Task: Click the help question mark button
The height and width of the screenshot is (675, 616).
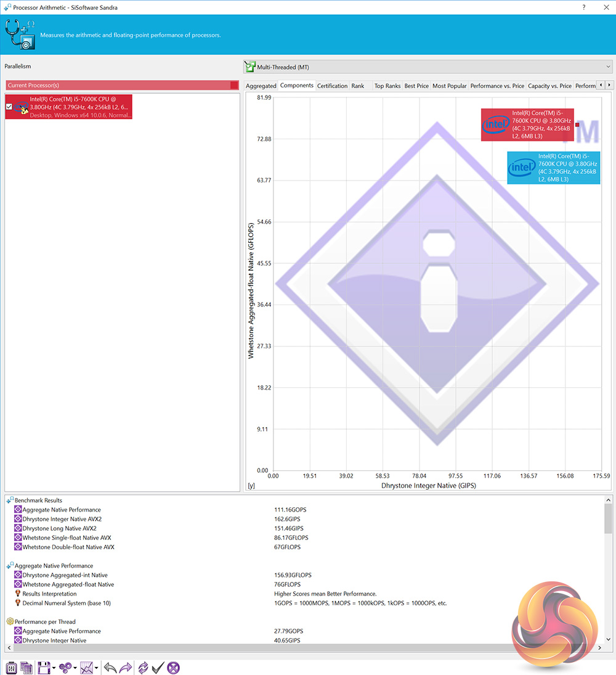Action: 584,7
